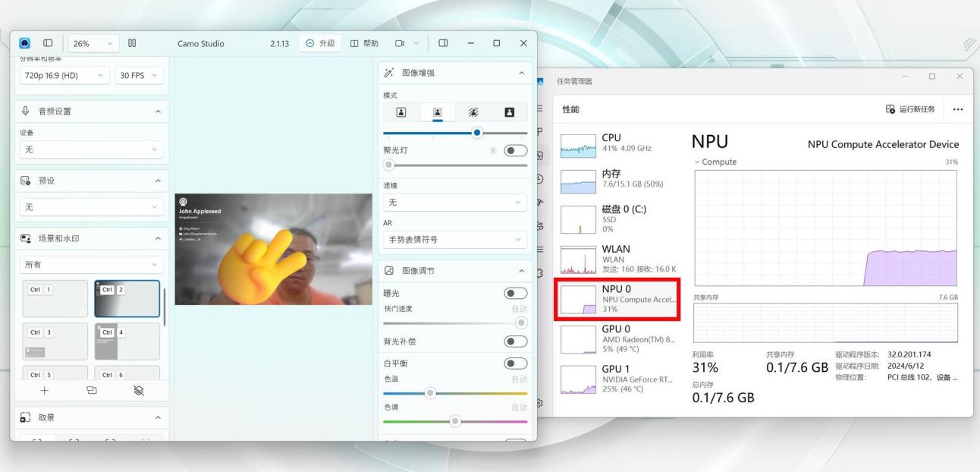Viewport: 980px width, 472px height.
Task: Toggle the 聚光灯 spotlight switch
Action: coord(514,150)
